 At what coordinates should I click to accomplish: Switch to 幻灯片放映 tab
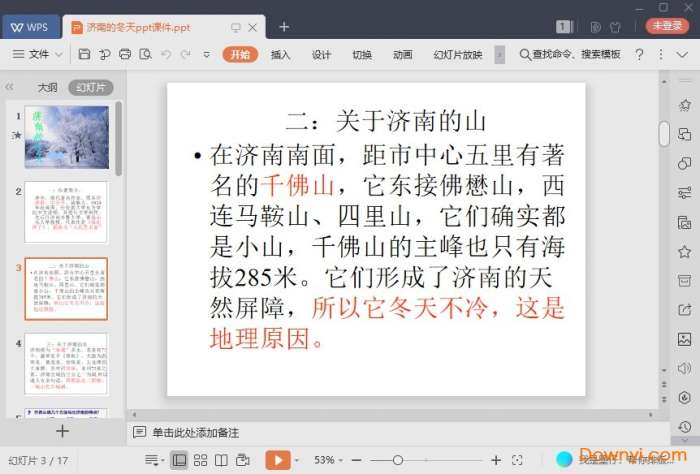click(458, 54)
